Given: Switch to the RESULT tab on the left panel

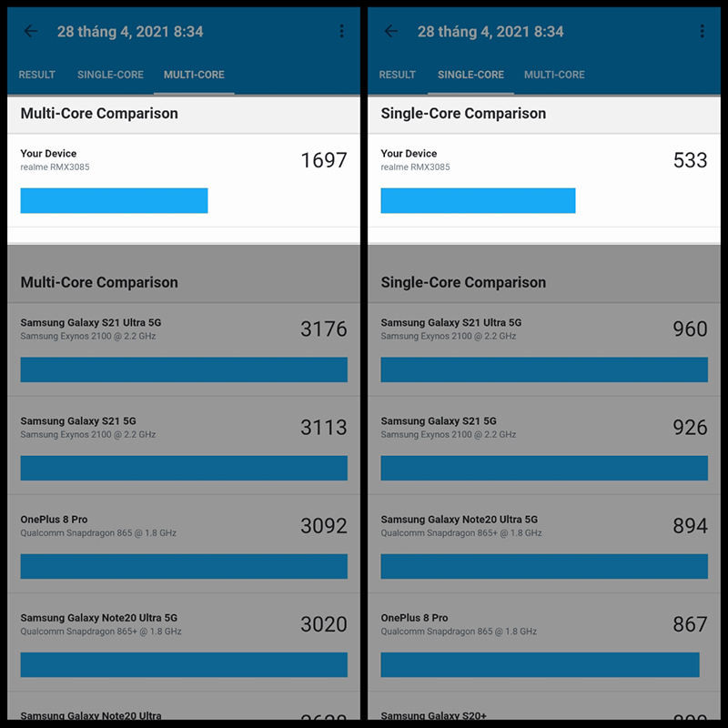Looking at the screenshot, I should point(36,75).
